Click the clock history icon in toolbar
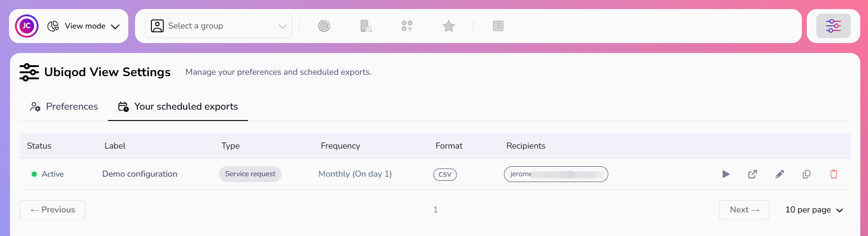 (324, 26)
